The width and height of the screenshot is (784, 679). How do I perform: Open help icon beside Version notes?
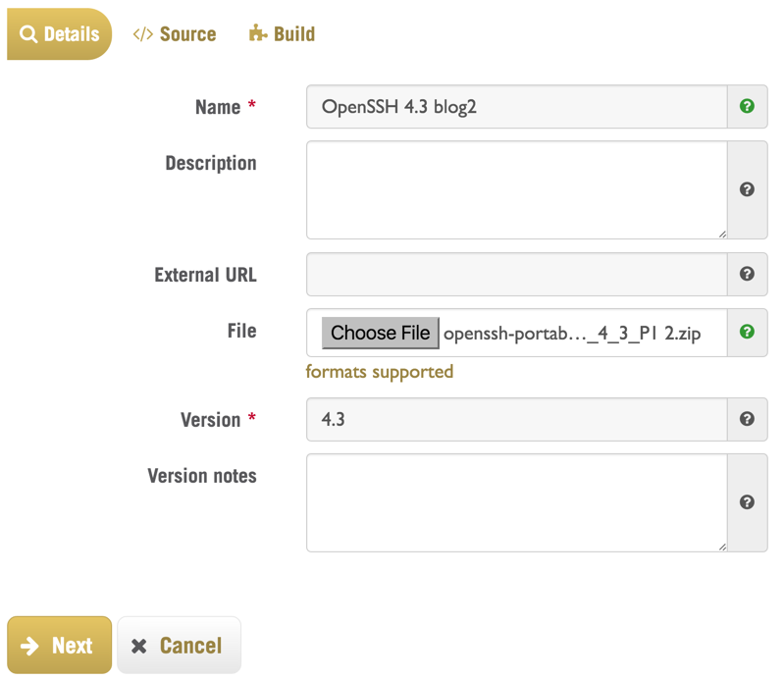tap(747, 502)
